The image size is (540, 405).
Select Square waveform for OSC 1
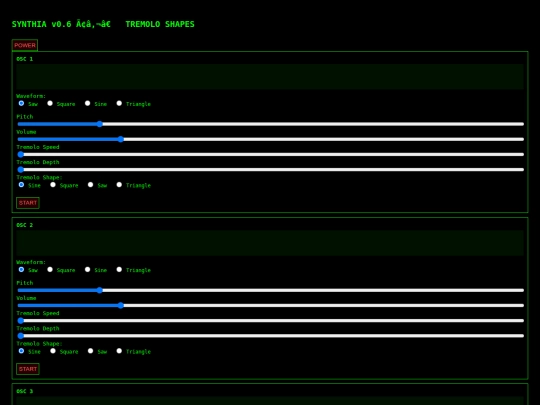(50, 103)
